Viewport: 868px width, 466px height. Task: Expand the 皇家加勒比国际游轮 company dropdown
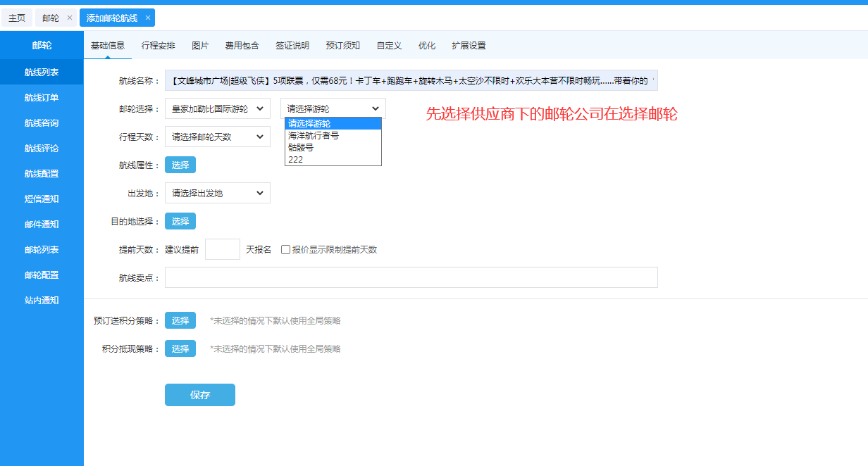coord(217,108)
